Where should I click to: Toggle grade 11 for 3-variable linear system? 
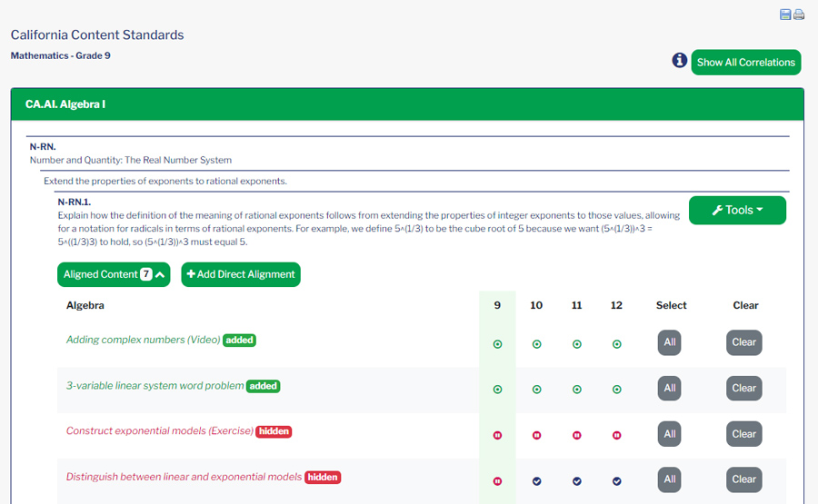click(x=576, y=390)
